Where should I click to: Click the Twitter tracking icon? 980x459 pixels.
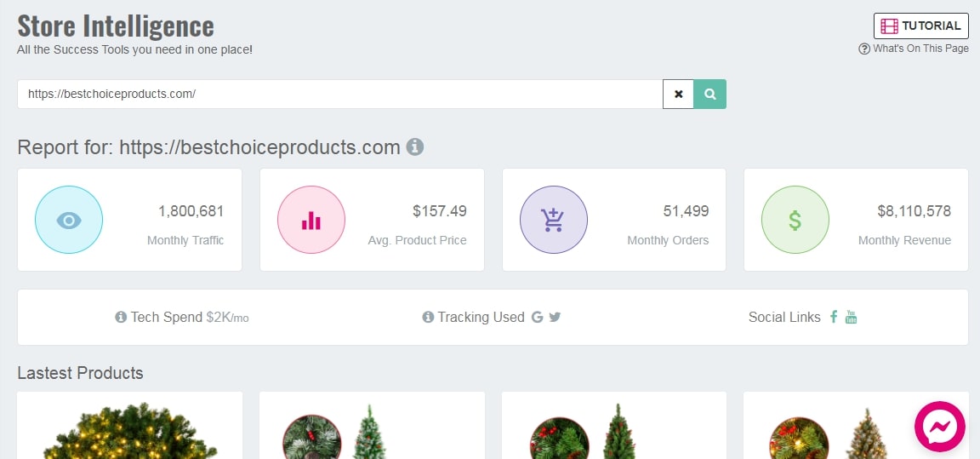pyautogui.click(x=555, y=317)
